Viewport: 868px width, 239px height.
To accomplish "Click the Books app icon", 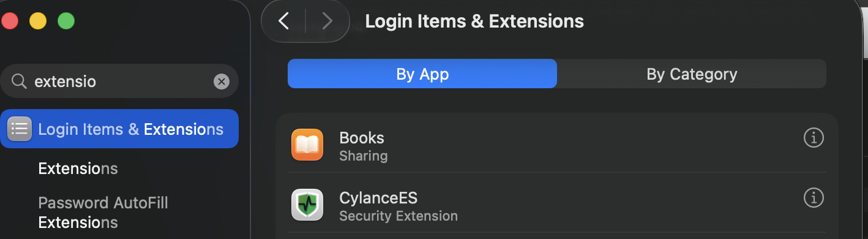I will tap(307, 145).
